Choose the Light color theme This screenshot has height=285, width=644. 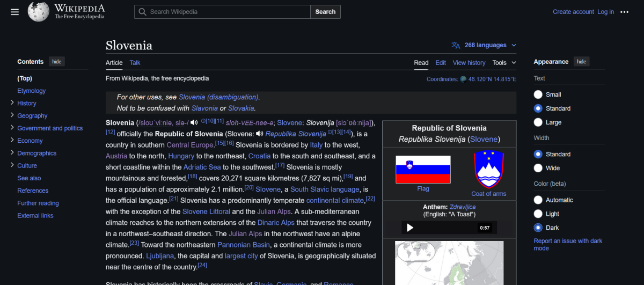click(538, 214)
